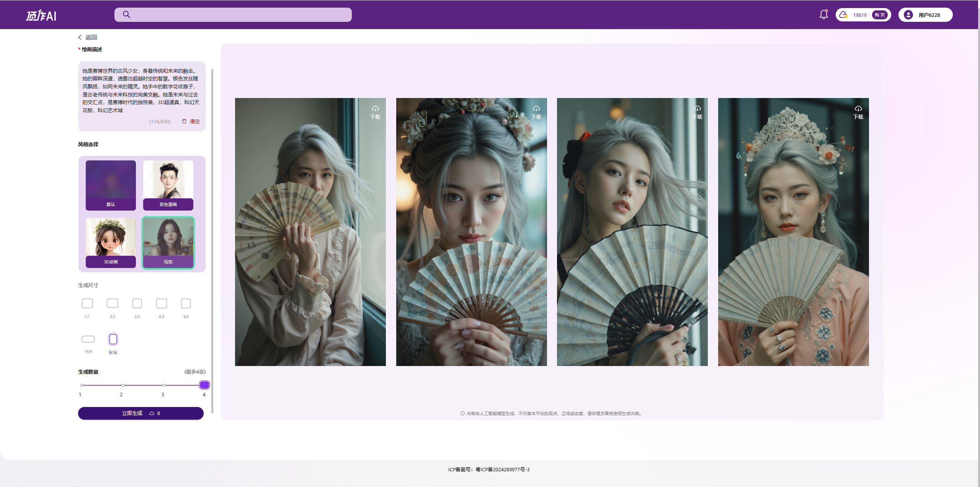This screenshot has height=487, width=980.
Task: Select the 16:9 size ratio
Action: 88,339
